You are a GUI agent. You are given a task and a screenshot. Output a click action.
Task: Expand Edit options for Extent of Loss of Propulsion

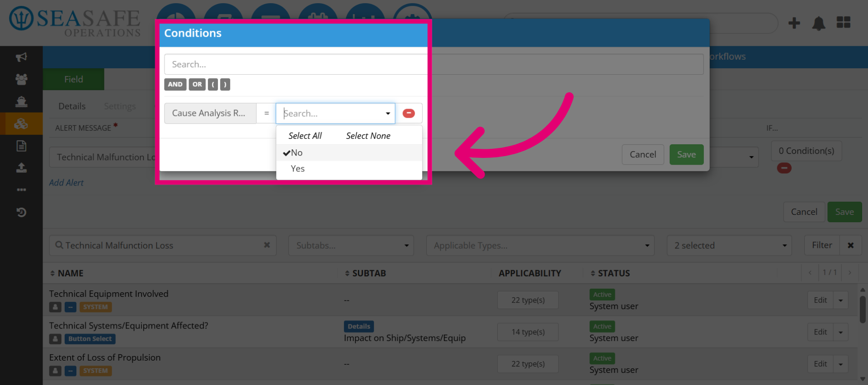coord(841,364)
